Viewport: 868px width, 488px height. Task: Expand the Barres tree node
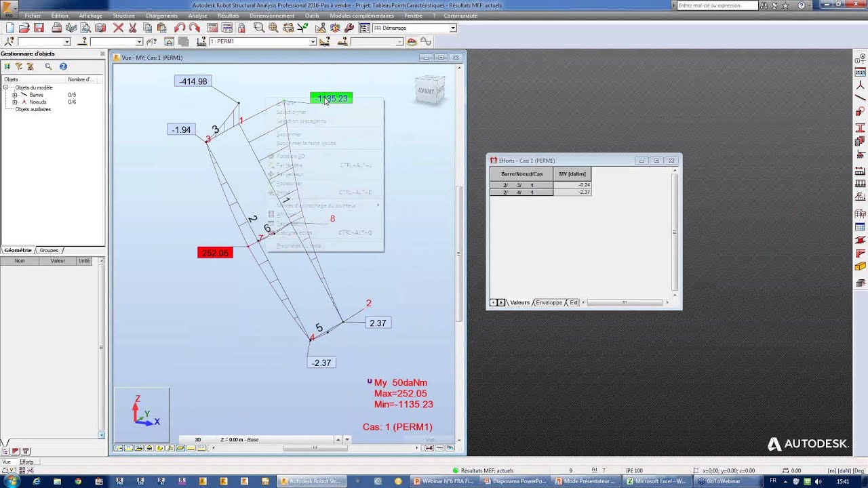pyautogui.click(x=15, y=95)
